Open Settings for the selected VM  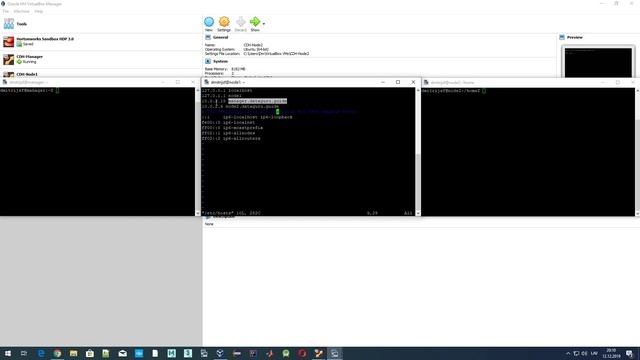224,24
